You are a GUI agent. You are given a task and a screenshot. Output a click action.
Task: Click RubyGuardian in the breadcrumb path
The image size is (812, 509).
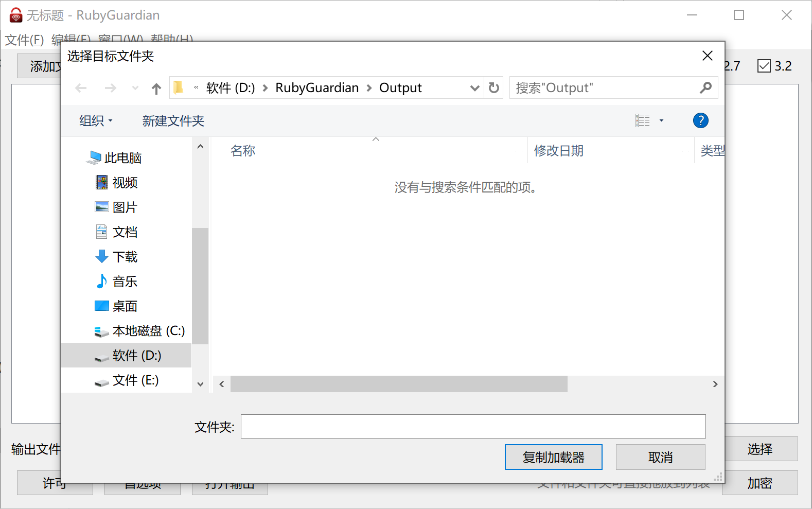316,88
